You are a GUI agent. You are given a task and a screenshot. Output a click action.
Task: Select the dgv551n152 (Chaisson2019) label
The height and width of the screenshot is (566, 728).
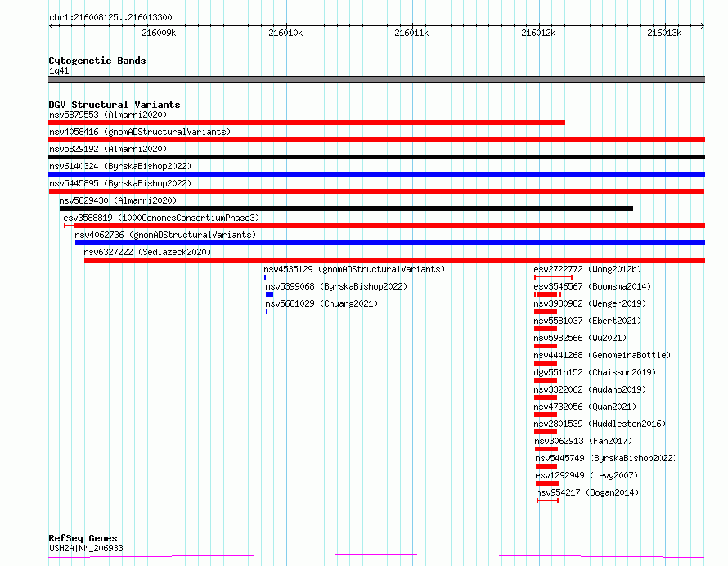point(595,372)
